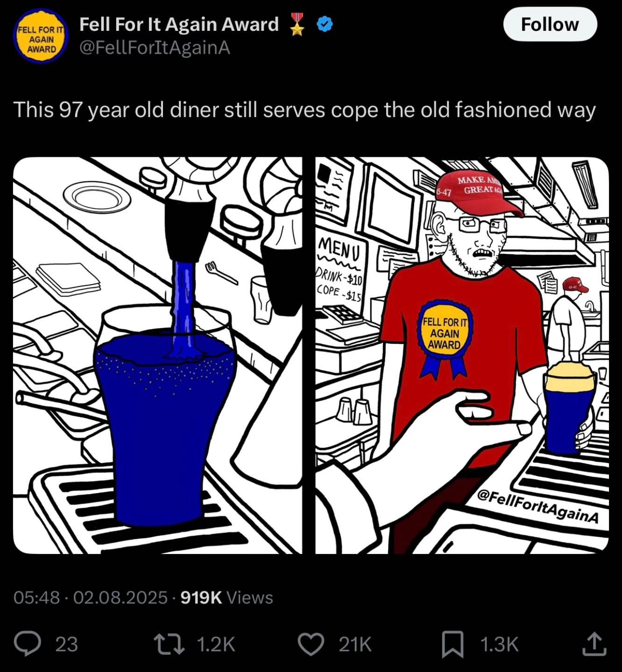Bookmark the post with ribbon icon

[453, 644]
